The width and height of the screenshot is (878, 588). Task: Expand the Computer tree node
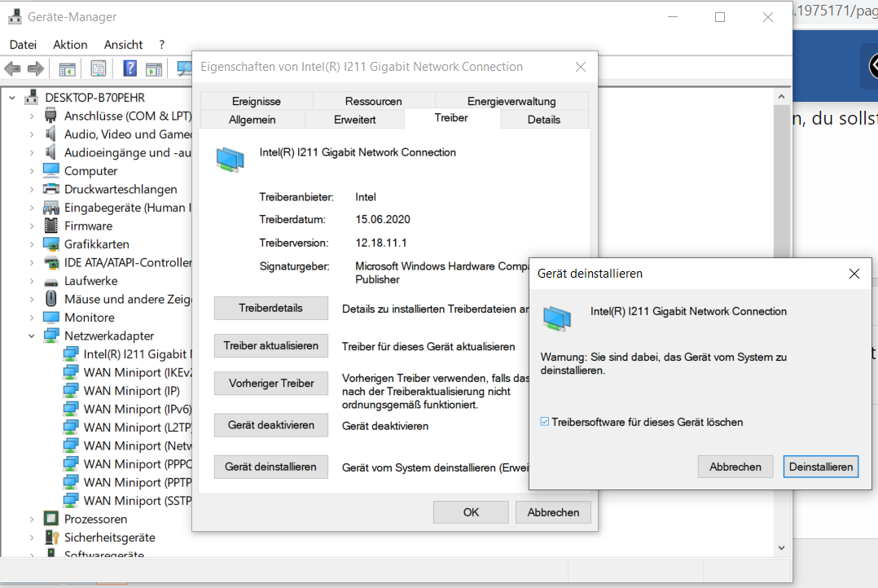(31, 171)
